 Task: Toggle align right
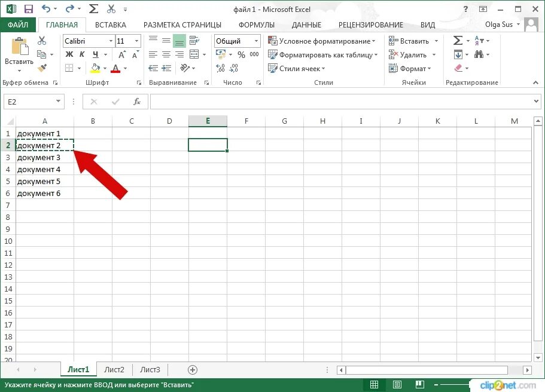(179, 54)
